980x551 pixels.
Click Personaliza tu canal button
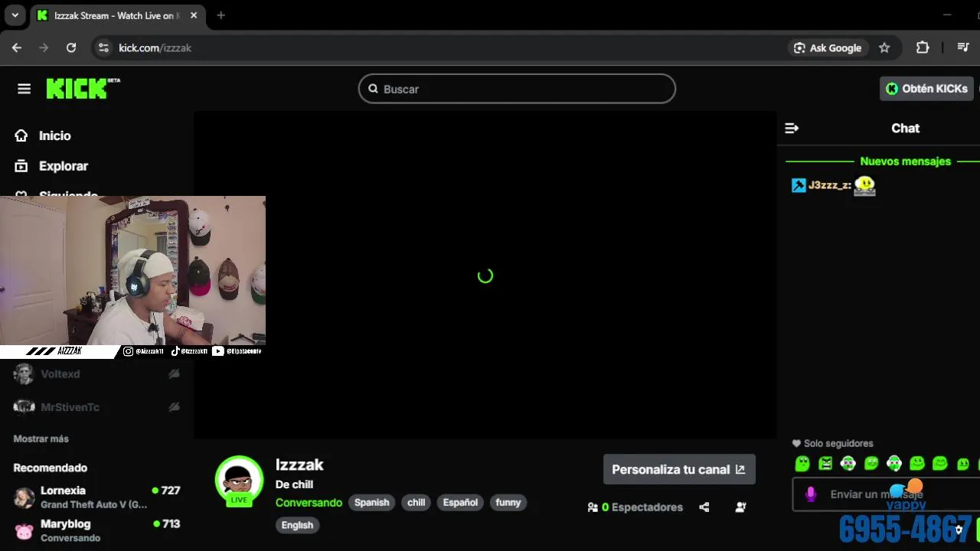pyautogui.click(x=679, y=469)
